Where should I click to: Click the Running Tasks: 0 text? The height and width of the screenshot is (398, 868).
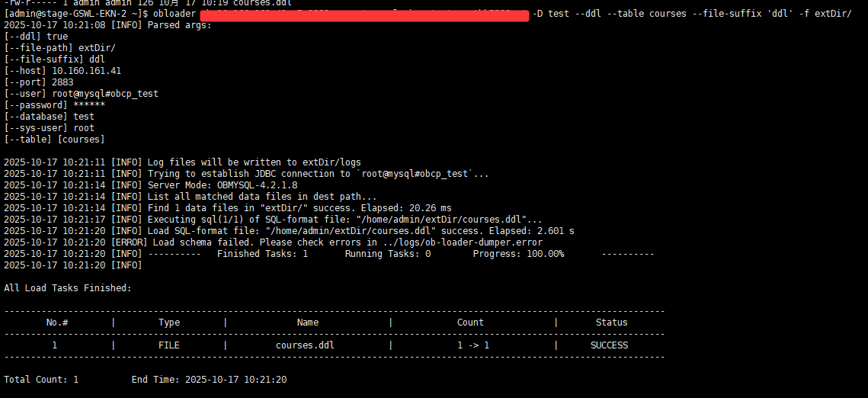click(x=387, y=254)
